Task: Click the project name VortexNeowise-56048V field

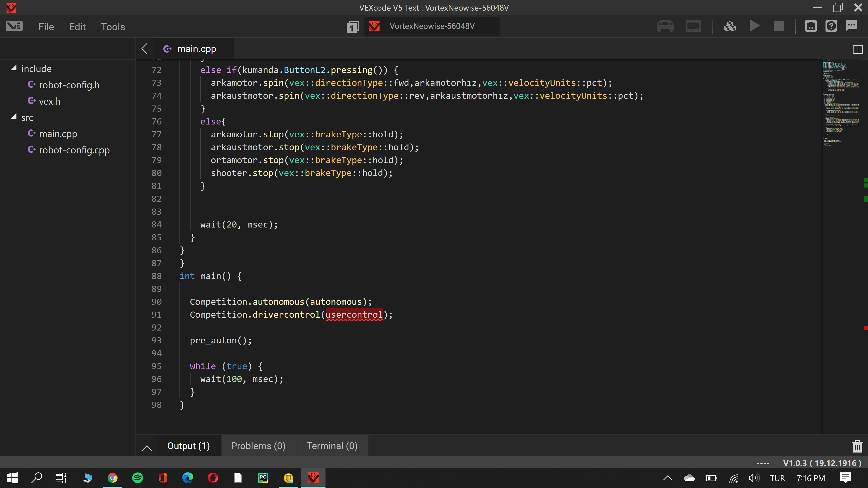Action: [x=432, y=26]
